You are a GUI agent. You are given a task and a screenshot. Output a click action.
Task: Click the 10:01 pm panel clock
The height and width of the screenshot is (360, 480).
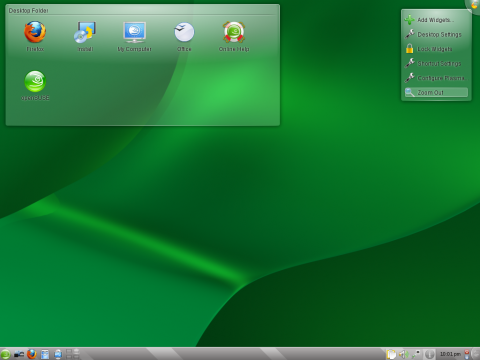tap(450, 354)
